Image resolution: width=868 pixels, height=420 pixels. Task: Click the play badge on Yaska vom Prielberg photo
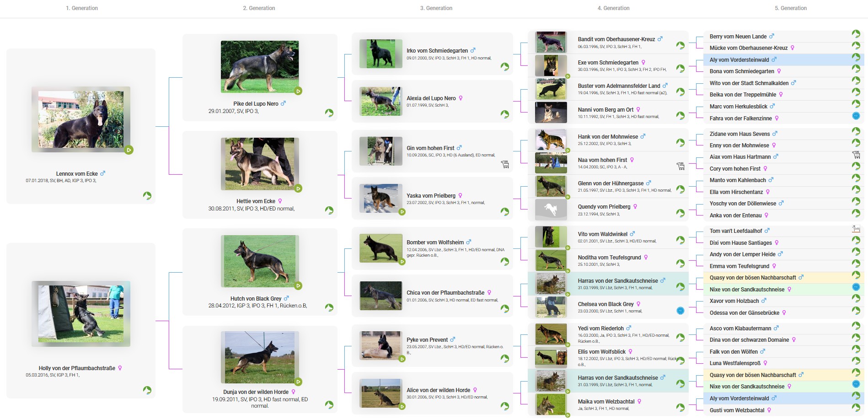402,212
